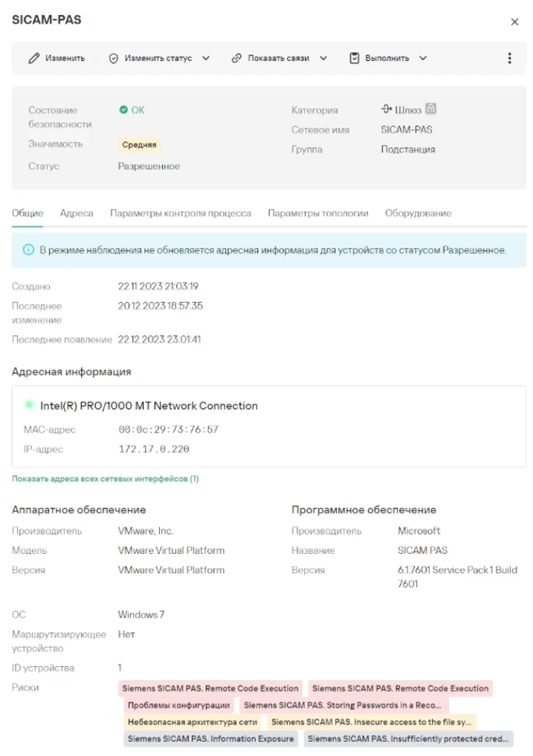The image size is (533, 756).
Task: Click the link chain icon
Action: click(236, 58)
